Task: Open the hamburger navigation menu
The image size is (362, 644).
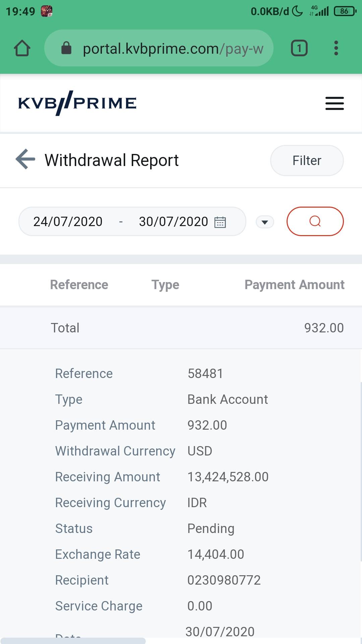Action: 335,103
